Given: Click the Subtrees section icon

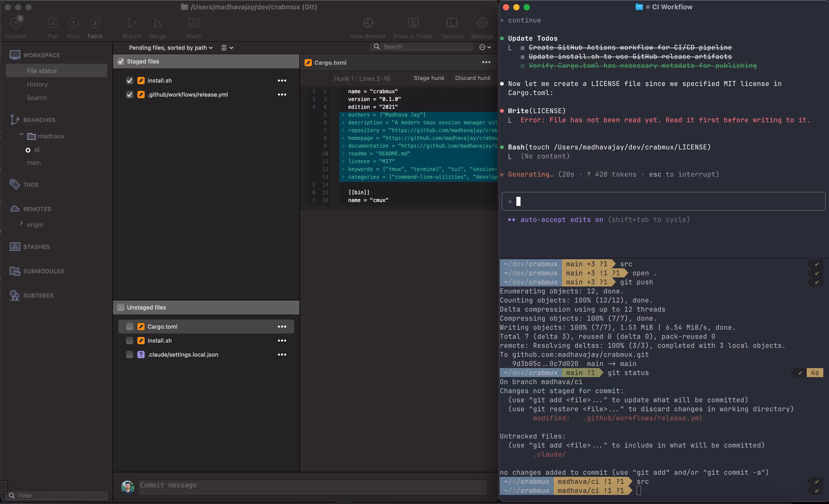Looking at the screenshot, I should 15,295.
